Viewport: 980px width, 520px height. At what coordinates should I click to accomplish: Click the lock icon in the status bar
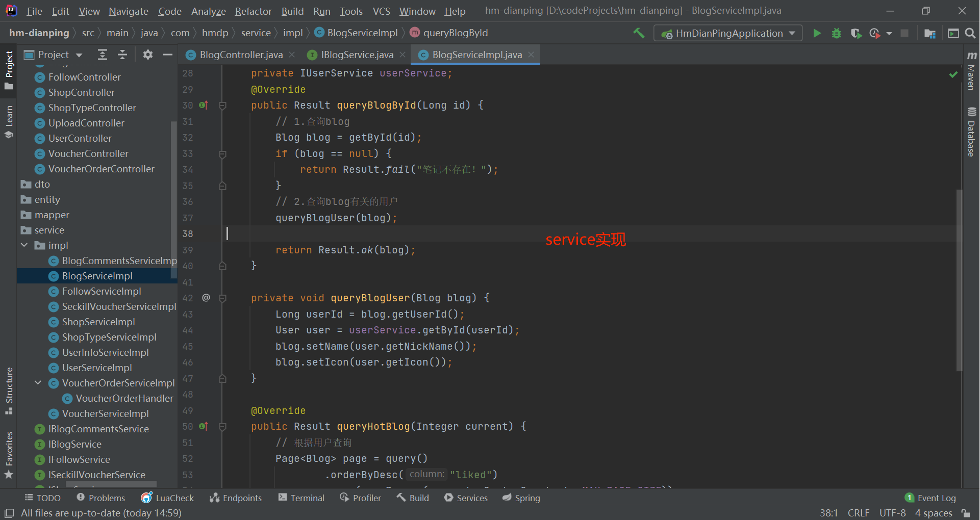pyautogui.click(x=965, y=513)
